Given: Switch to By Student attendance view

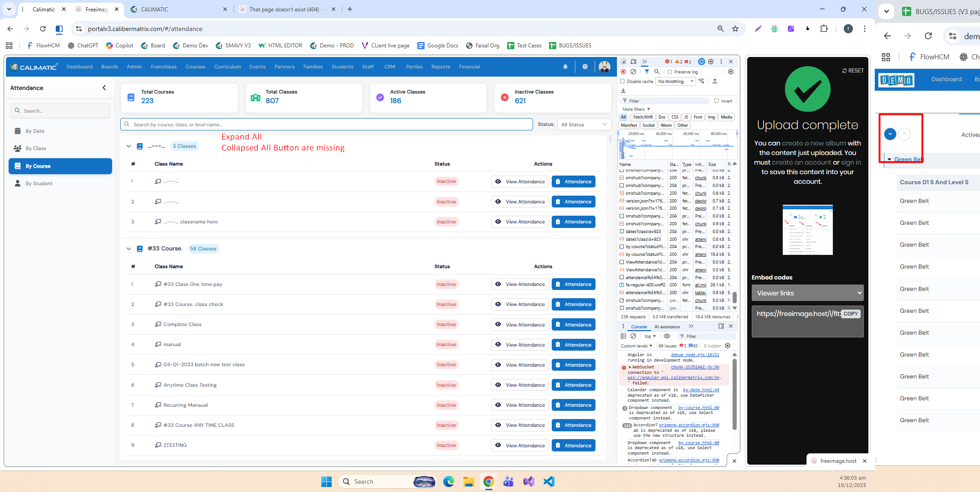Looking at the screenshot, I should [x=60, y=183].
